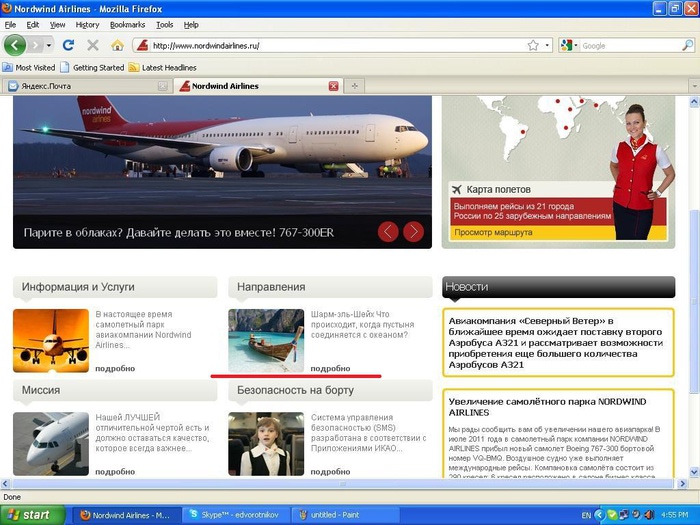This screenshot has width=700, height=525.
Task: Open the History menu
Action: coord(87,25)
